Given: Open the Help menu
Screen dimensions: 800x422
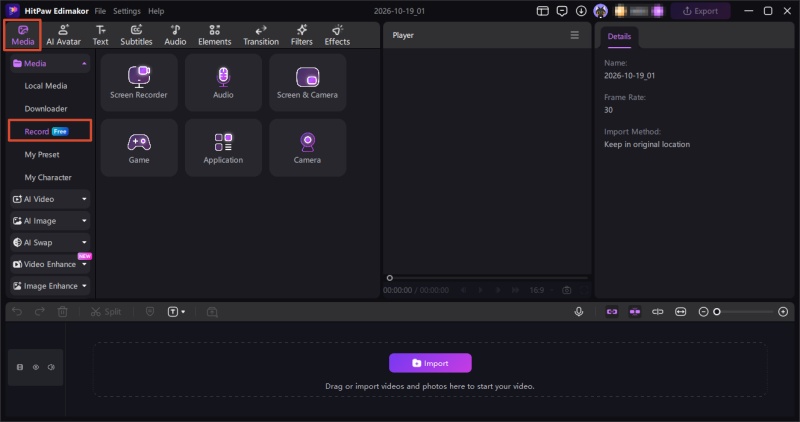Looking at the screenshot, I should click(156, 11).
